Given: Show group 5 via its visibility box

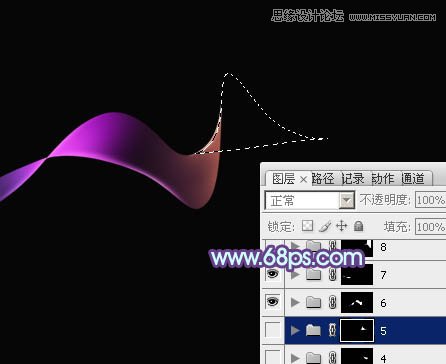Looking at the screenshot, I should pyautogui.click(x=273, y=330).
